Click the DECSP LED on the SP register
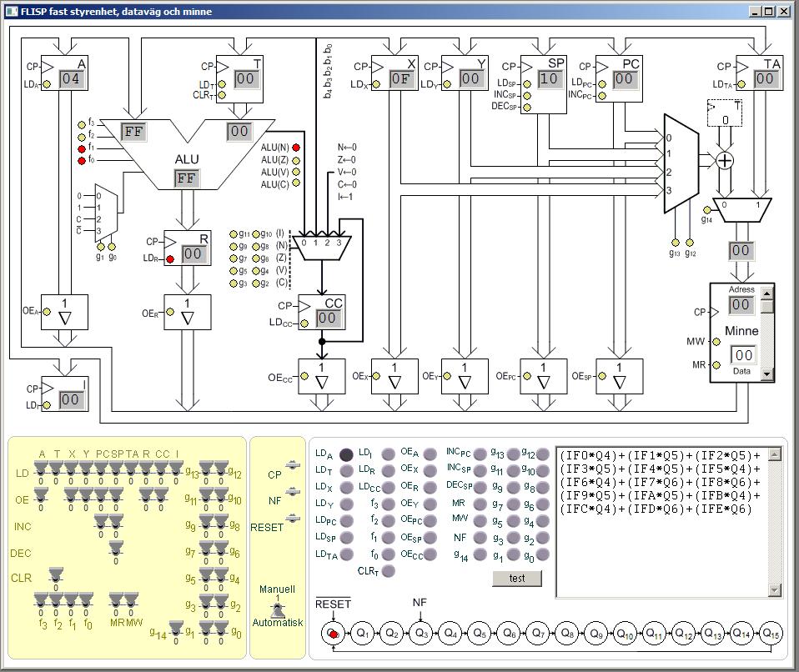Screen dimensions: 799x672 (x=527, y=107)
